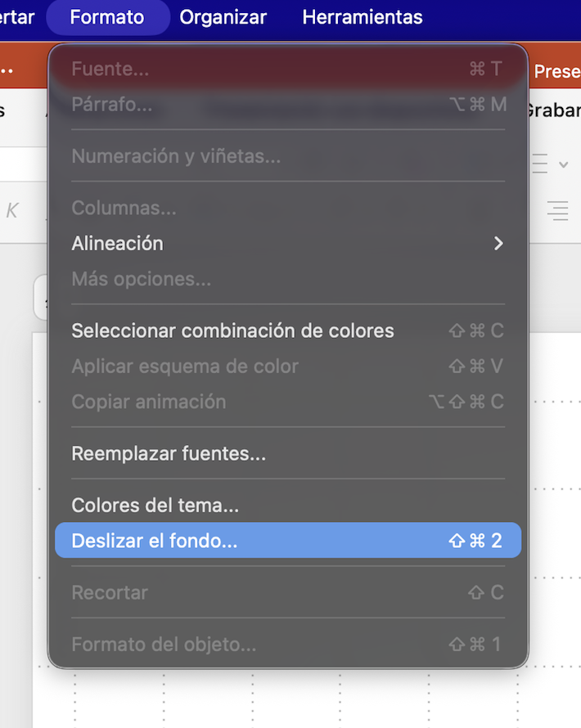
Task: Select the justified alignment icon
Action: coord(557,210)
